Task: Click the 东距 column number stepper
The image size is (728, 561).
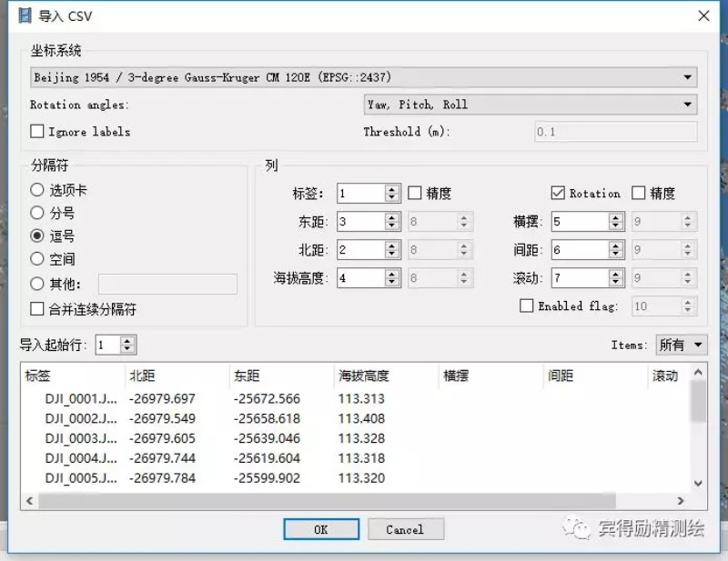Action: pos(392,222)
